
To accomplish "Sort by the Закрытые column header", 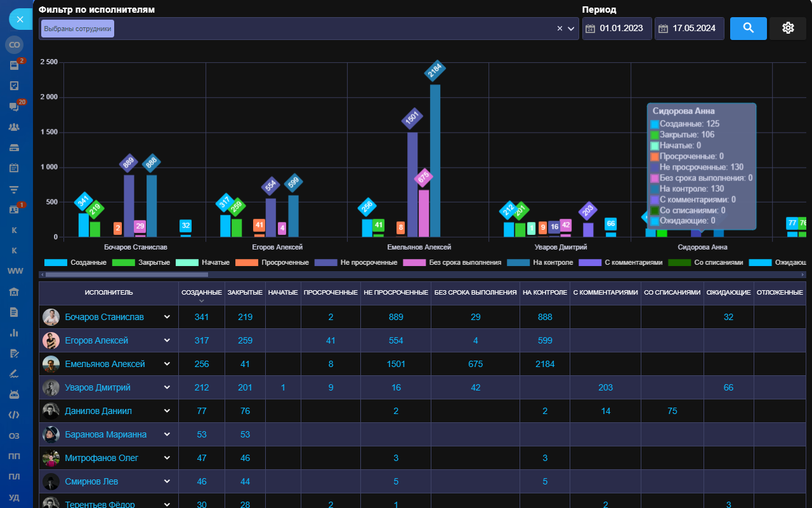I will [x=245, y=292].
